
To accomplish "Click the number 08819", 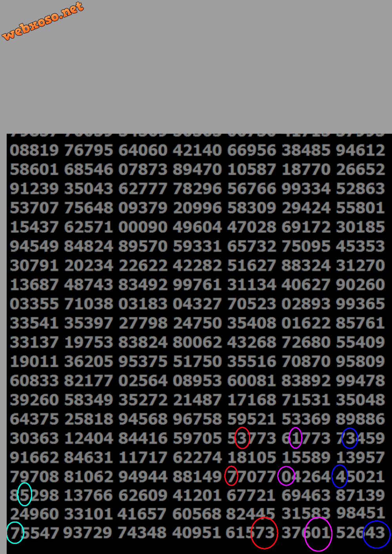I will (x=34, y=150).
